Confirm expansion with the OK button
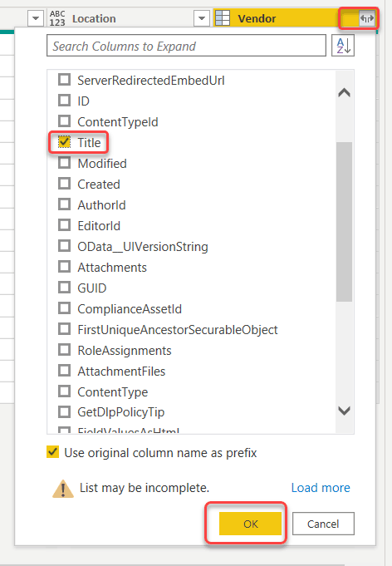The width and height of the screenshot is (392, 566). point(250,524)
